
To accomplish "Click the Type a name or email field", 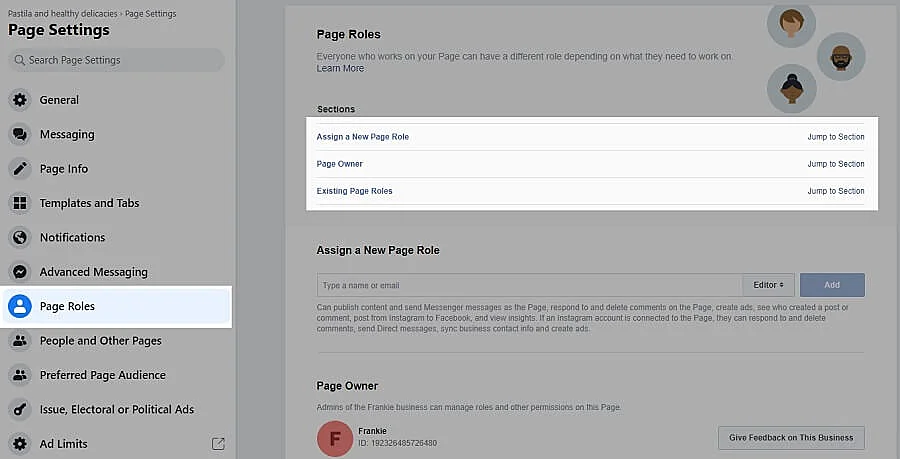I will [528, 285].
